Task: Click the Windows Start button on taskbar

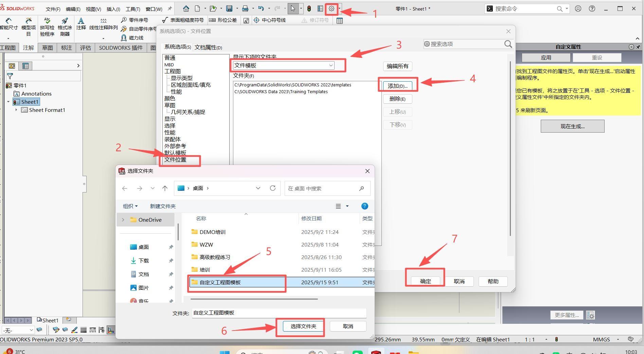Action: click(x=224, y=352)
